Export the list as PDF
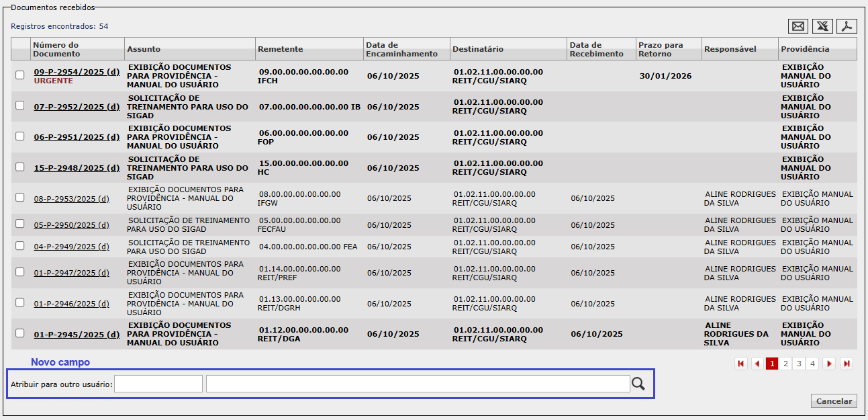Image resolution: width=868 pixels, height=420 pixels. coord(847,26)
